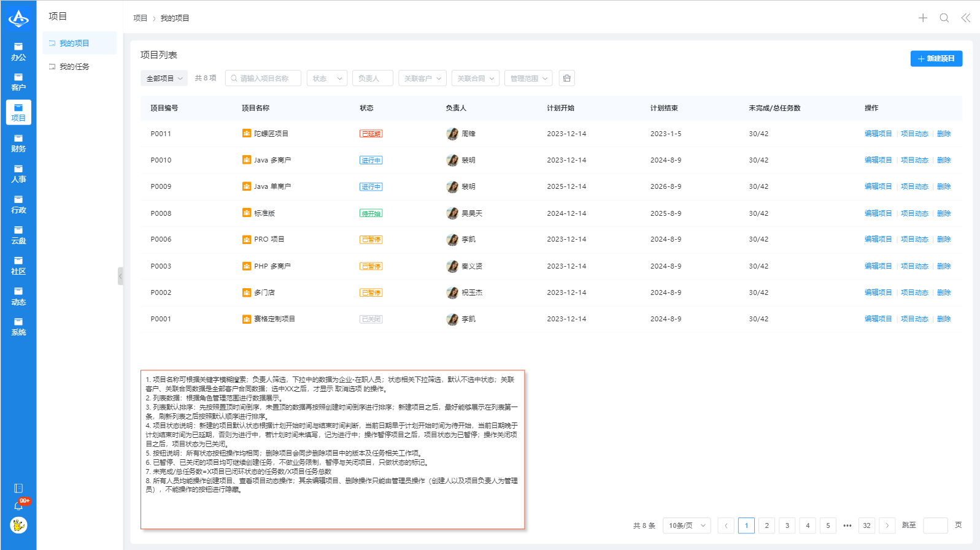The width and height of the screenshot is (980, 550).
Task: Click 项目动态 for row P0010
Action: click(914, 160)
